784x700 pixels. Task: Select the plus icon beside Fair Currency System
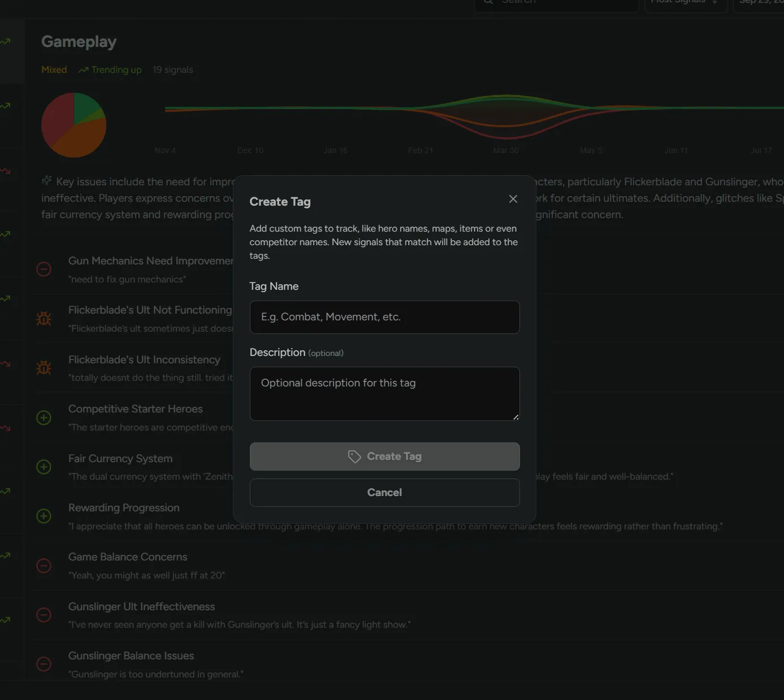click(x=44, y=467)
